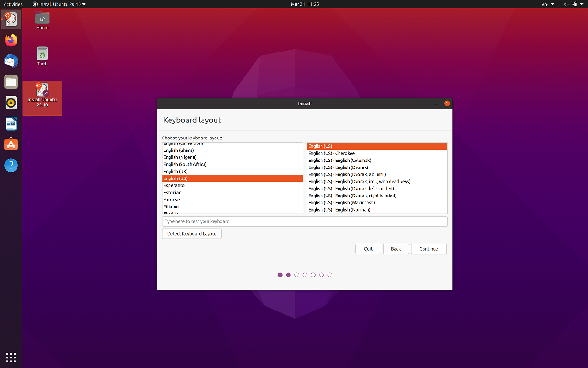Select Dvorak, intl., with dead keys variant
Image resolution: width=588 pixels, height=368 pixels.
tap(377, 182)
